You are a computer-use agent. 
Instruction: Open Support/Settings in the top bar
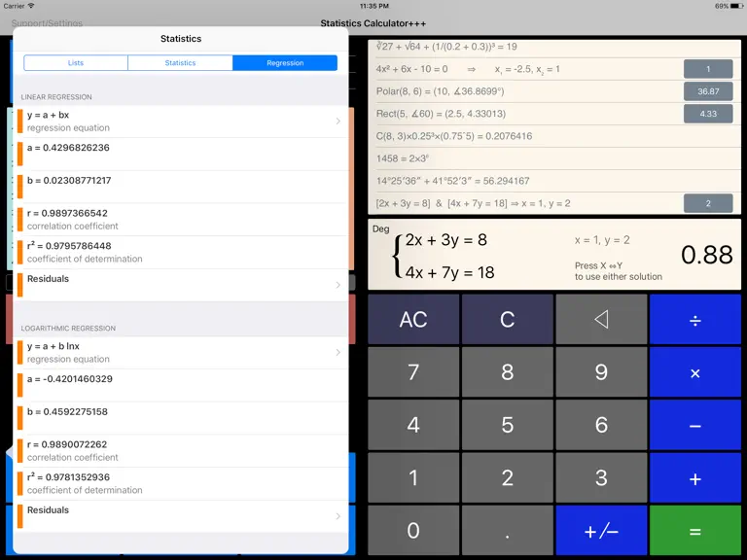(x=47, y=23)
